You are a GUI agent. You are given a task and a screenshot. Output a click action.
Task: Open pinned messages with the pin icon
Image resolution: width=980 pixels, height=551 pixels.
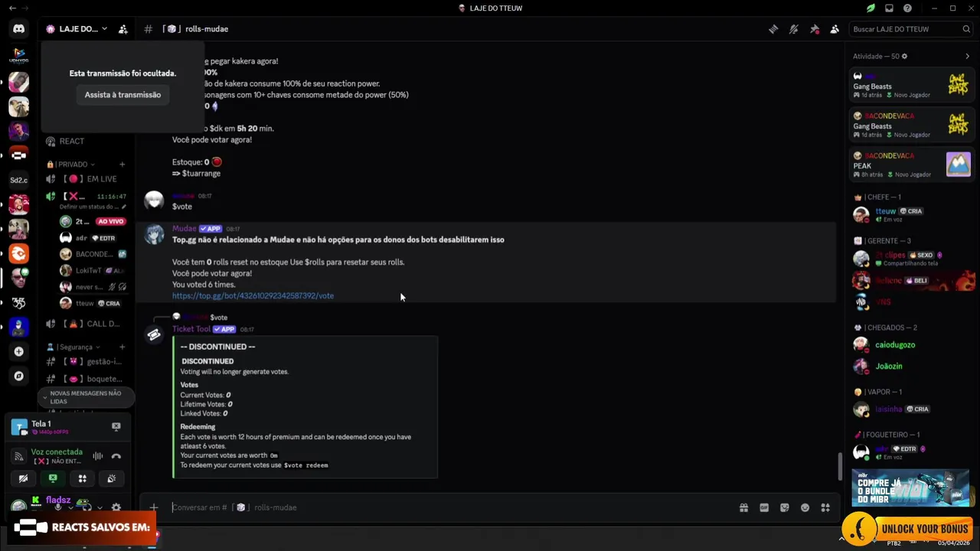815,29
